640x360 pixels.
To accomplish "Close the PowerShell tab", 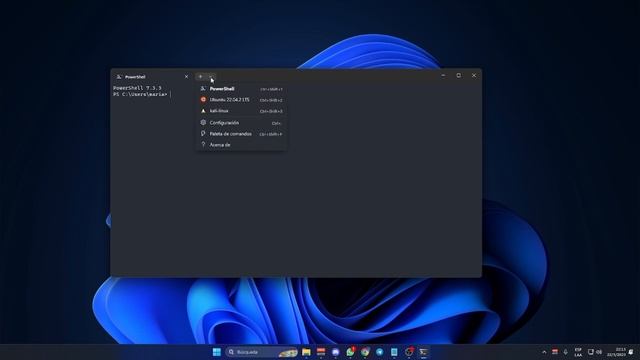I will (x=187, y=77).
